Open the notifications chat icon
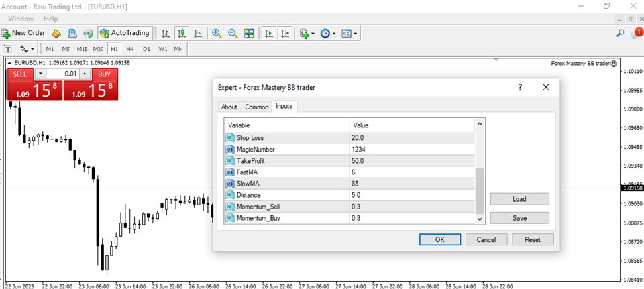The image size is (644, 289). coord(637,33)
